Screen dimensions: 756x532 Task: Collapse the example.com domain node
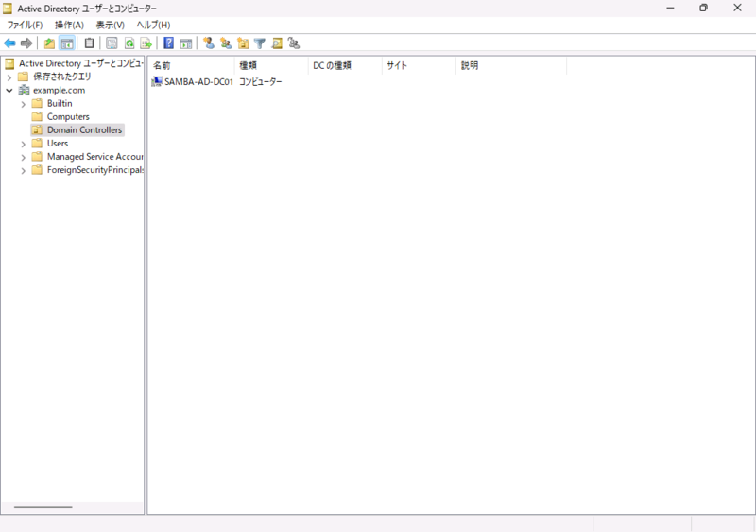(x=9, y=91)
